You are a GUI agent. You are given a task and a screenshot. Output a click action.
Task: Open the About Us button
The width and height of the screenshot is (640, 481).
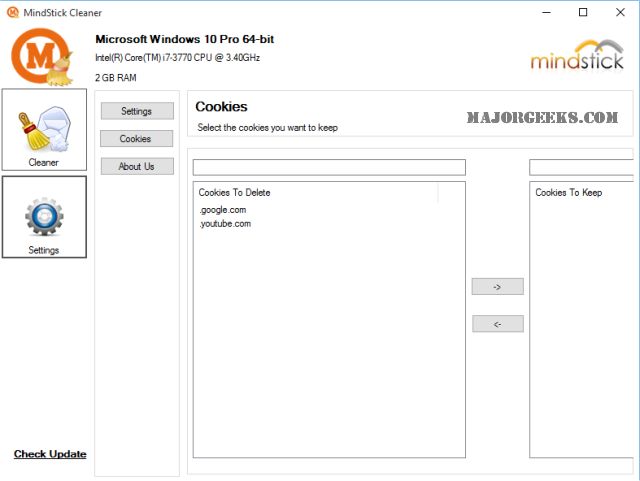coord(137,166)
